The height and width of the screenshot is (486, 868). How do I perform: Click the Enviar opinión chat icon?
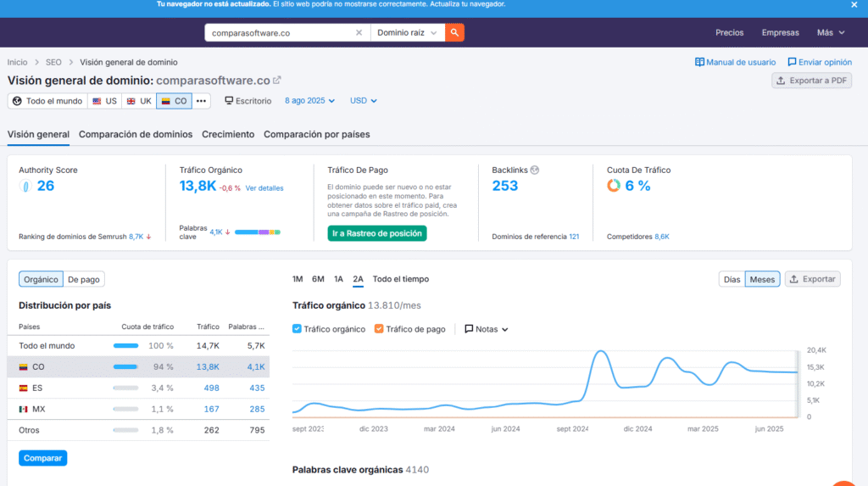(x=793, y=62)
